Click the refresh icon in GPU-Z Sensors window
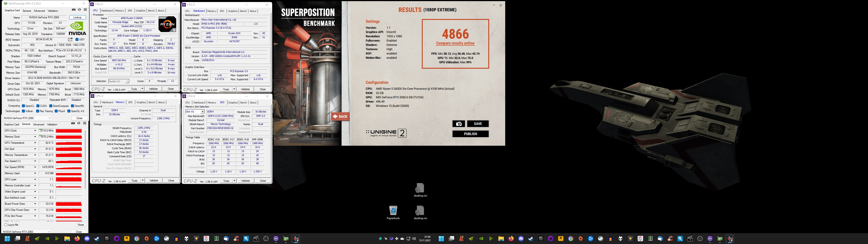The width and height of the screenshot is (868, 244). [79, 123]
